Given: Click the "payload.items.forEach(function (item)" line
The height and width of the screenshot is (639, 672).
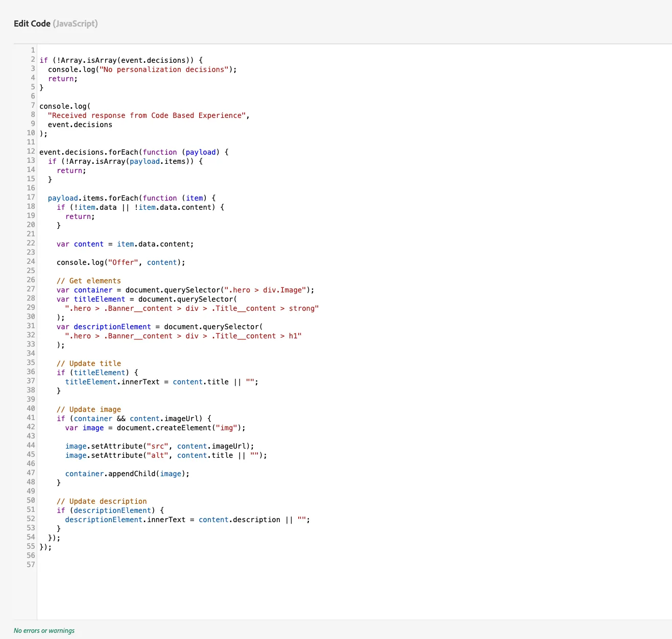Looking at the screenshot, I should click(x=132, y=198).
